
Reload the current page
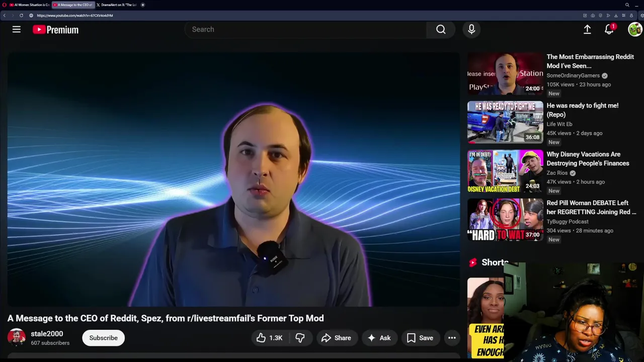[21, 16]
